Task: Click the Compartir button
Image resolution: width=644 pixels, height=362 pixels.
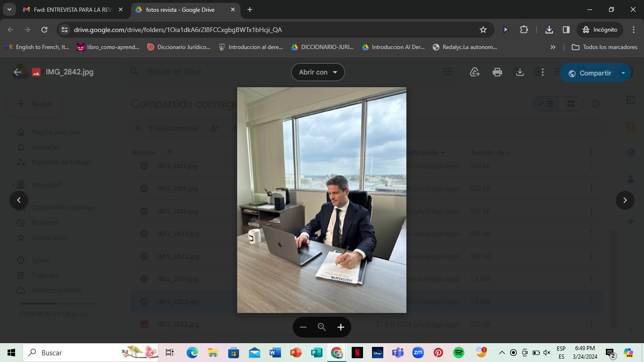Action: tap(590, 73)
